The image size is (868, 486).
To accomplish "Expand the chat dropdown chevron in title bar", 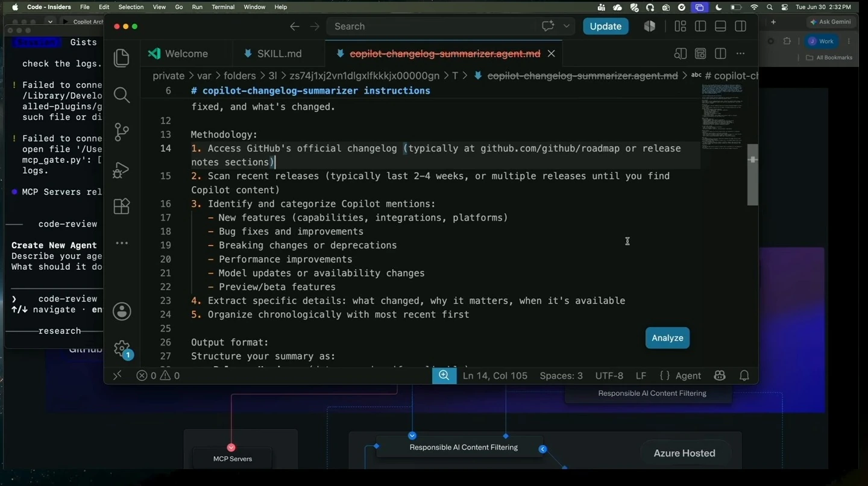I will coord(567,26).
